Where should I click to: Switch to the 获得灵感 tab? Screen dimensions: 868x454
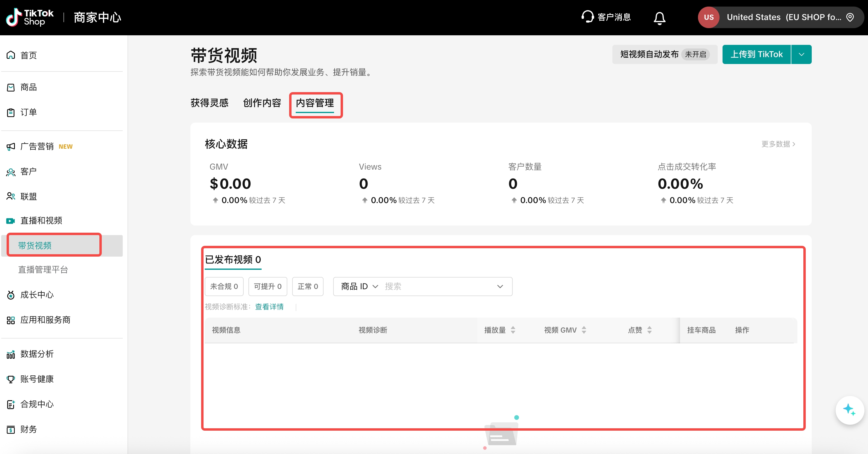(209, 103)
